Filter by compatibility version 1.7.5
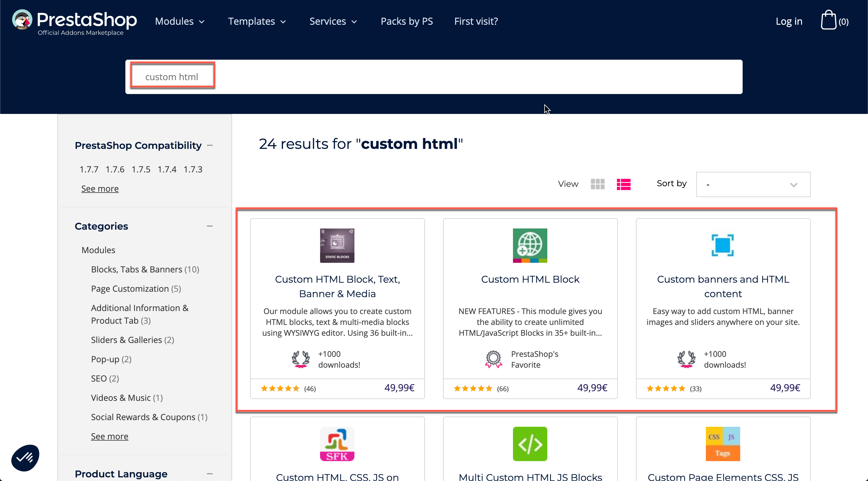This screenshot has height=481, width=868. click(x=141, y=169)
